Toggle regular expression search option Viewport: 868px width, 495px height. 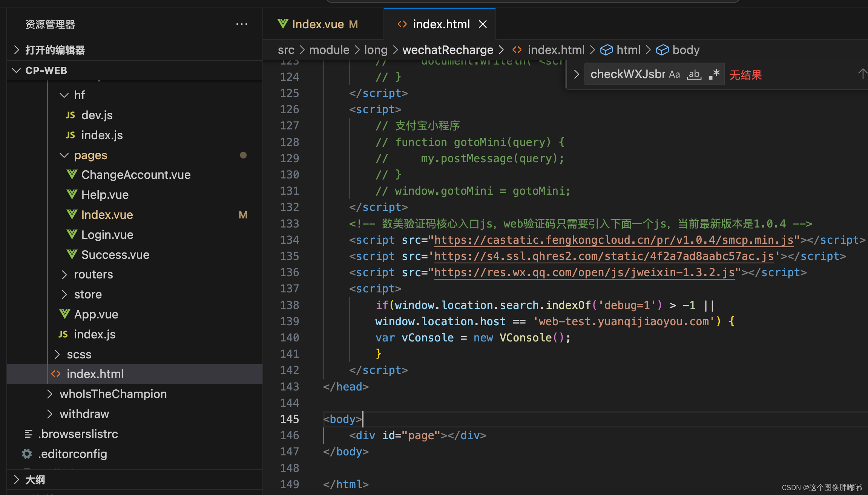714,74
